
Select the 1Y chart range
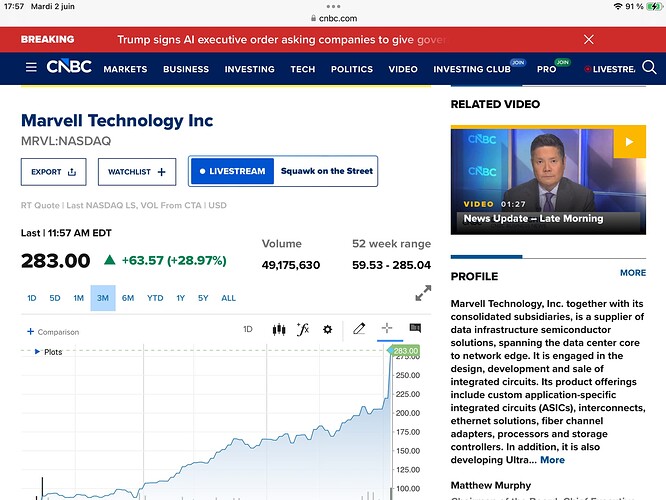tap(181, 298)
